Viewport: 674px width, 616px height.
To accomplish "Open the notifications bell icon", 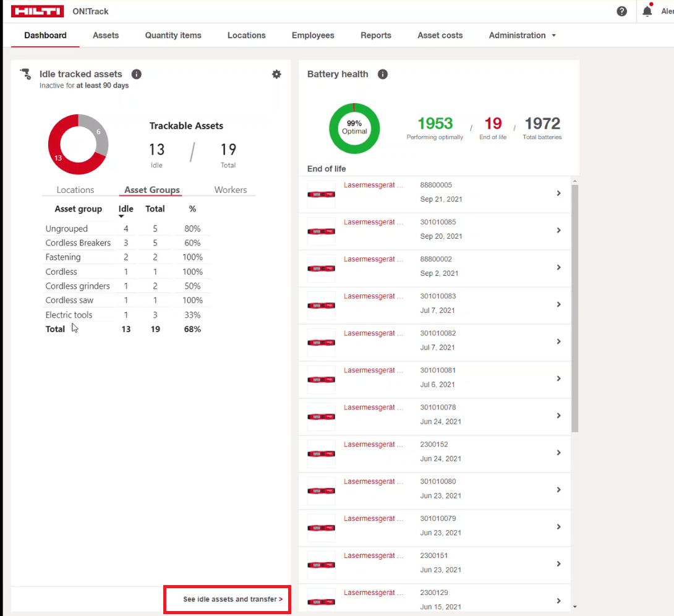I will (647, 11).
